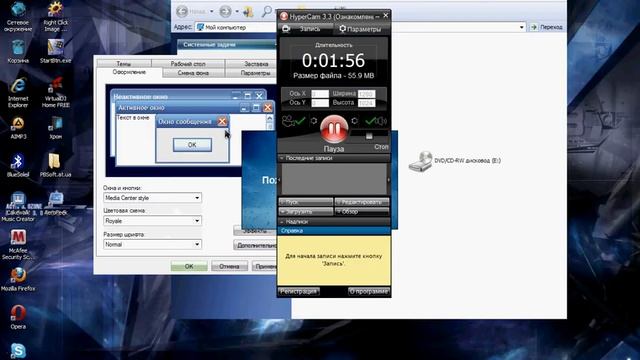Open PBSoft.at.ua folder icon

tap(56, 166)
